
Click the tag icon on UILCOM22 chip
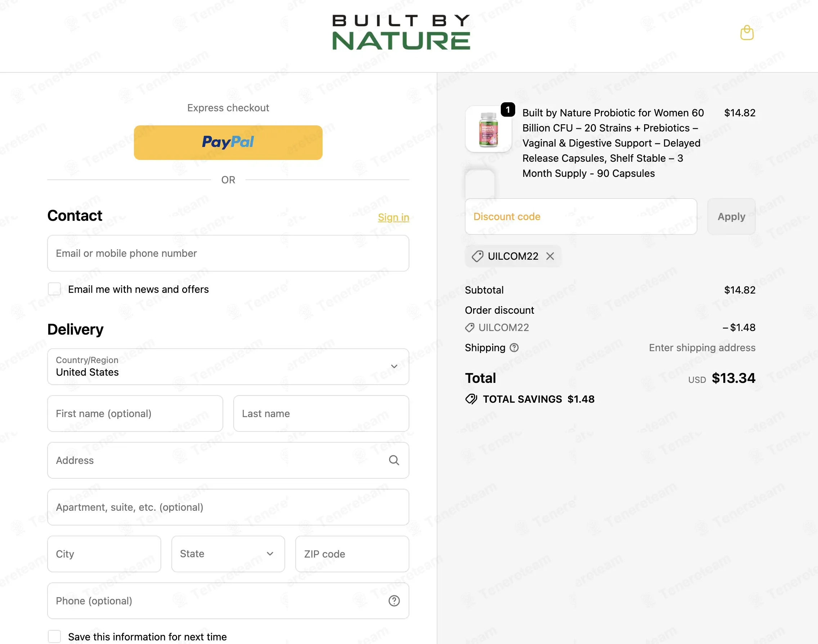477,256
